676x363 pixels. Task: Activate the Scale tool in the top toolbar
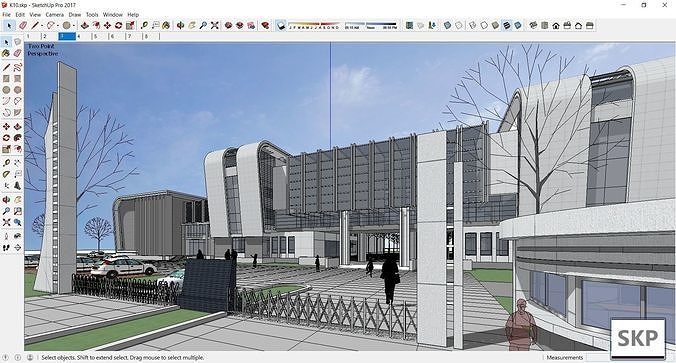click(x=130, y=26)
